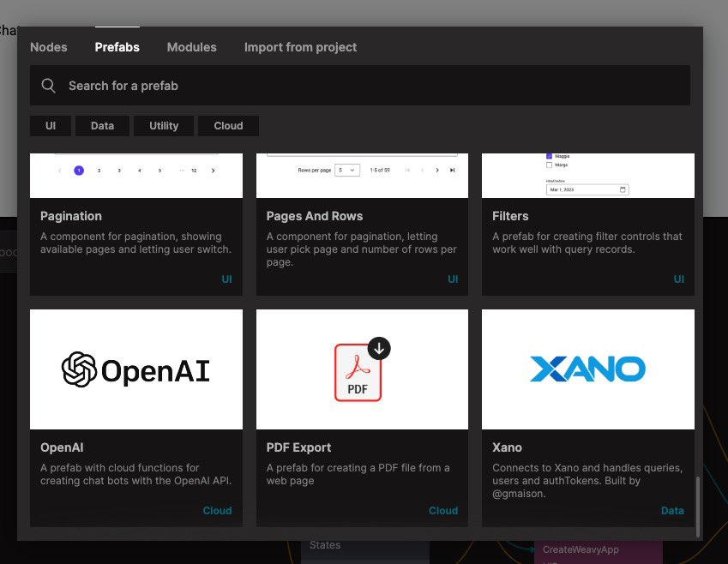
Task: Click page 12 in the Pagination preview
Action: [x=194, y=171]
